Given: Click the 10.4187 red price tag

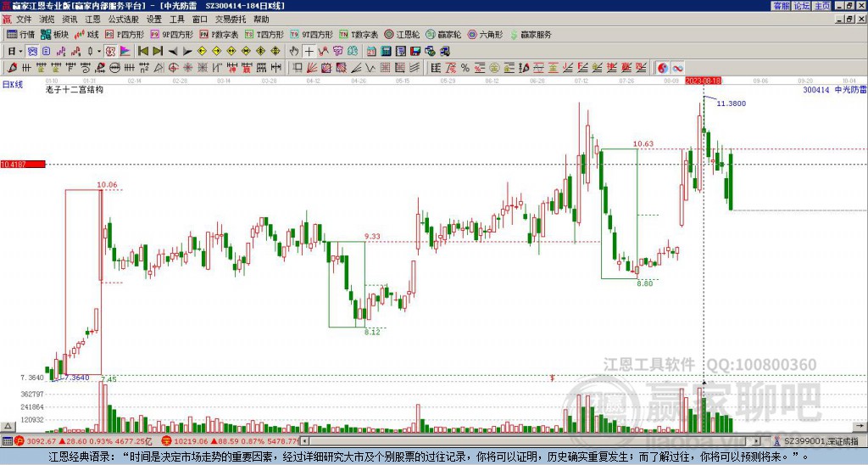Looking at the screenshot, I should pyautogui.click(x=23, y=165).
